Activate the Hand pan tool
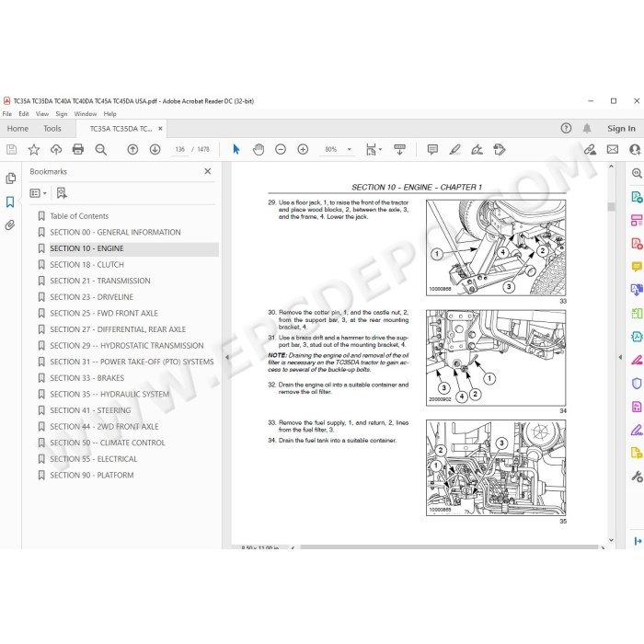 (x=259, y=149)
